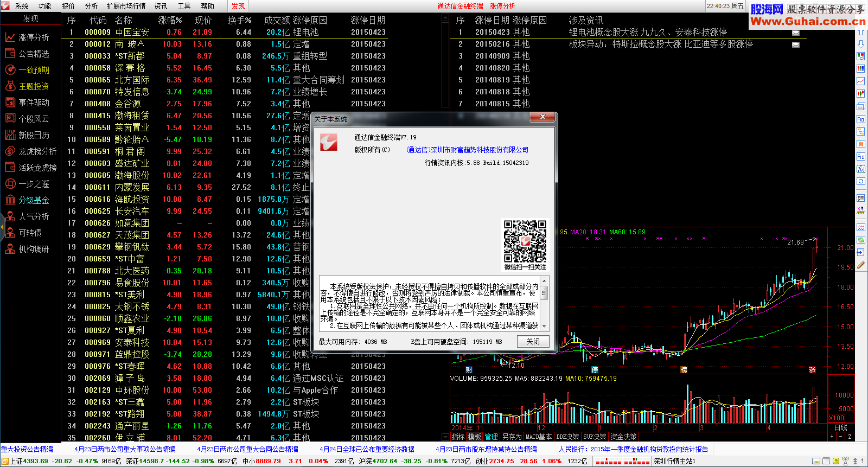Click the down arrow icon on right toolbar
868x467 pixels.
[861, 44]
